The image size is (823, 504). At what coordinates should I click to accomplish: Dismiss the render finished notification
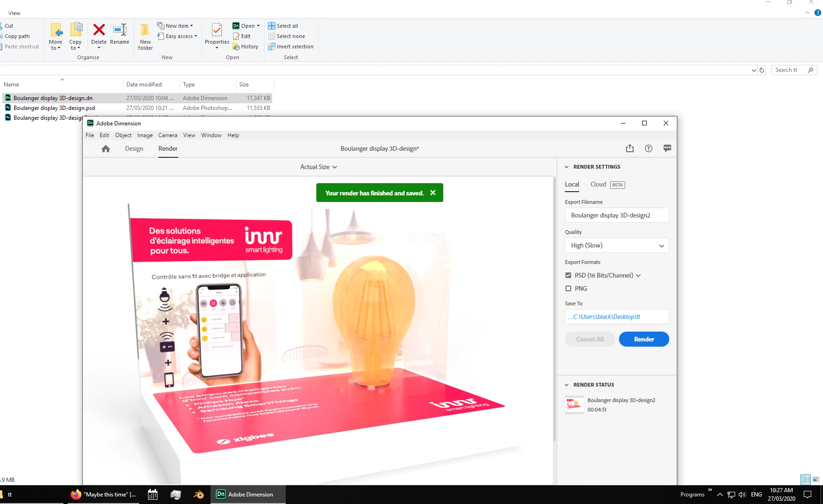(x=433, y=193)
